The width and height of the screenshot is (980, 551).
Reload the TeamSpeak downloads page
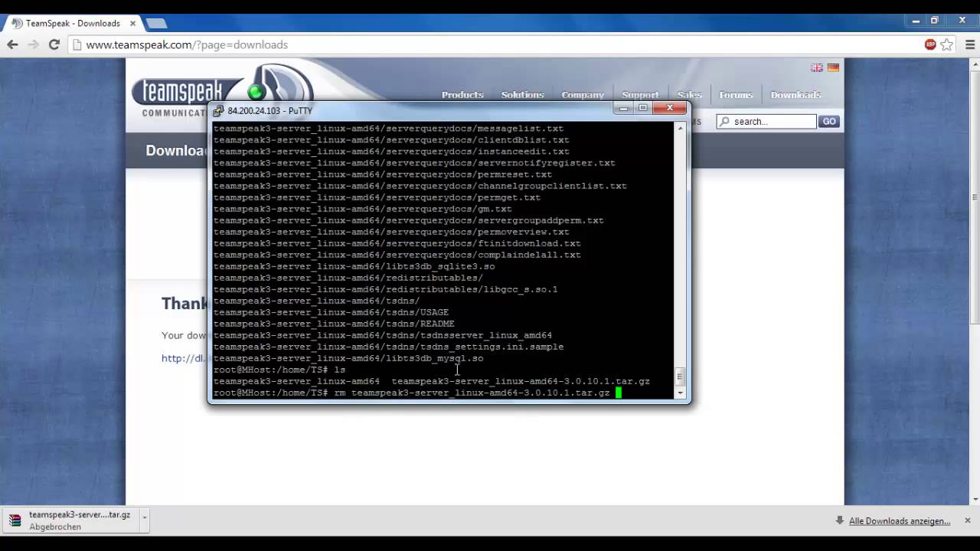54,44
